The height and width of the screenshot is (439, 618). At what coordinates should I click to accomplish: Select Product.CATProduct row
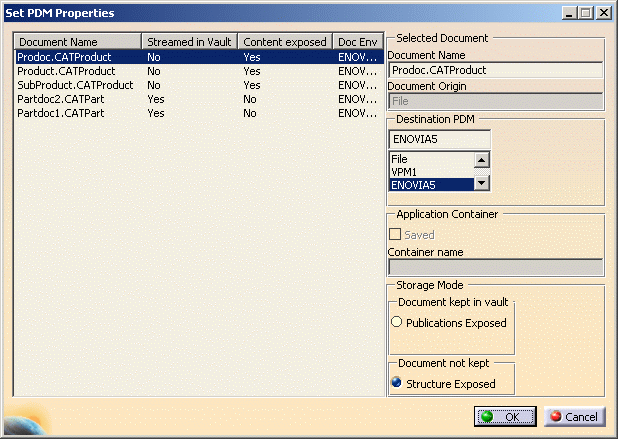(61, 72)
